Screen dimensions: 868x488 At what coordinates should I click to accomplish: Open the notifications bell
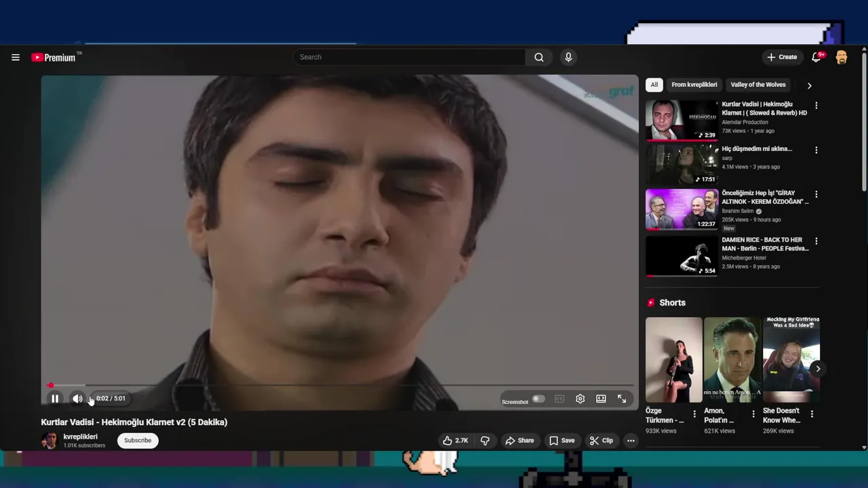(816, 58)
